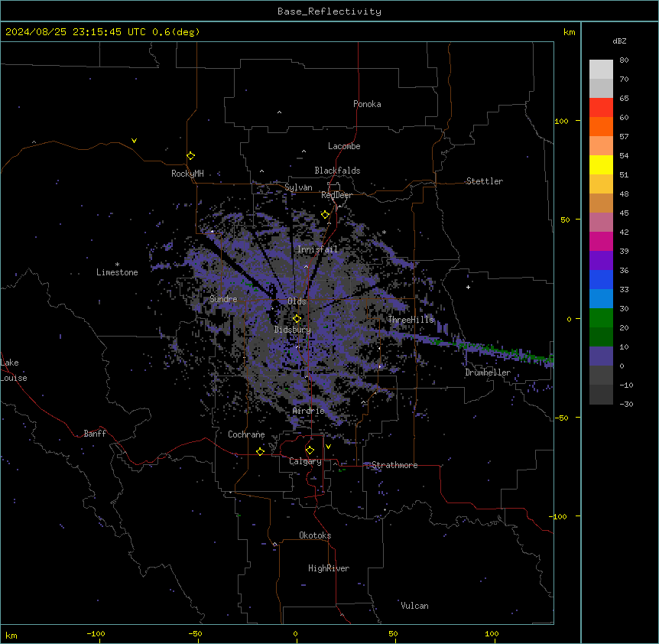Click the Sundre town label
The height and width of the screenshot is (644, 659).
(223, 299)
